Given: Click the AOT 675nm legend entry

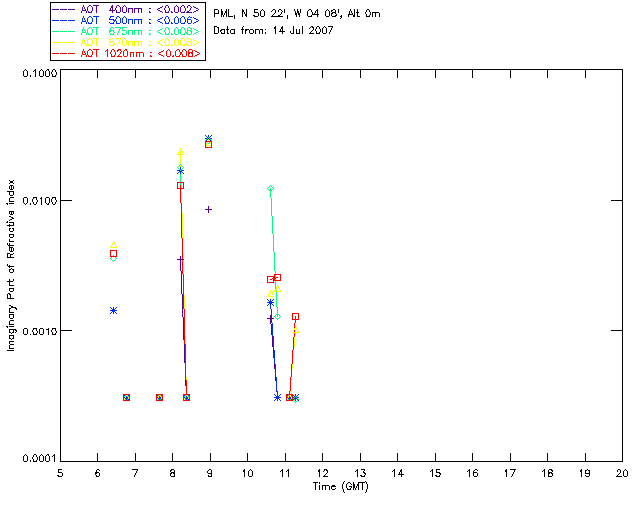Looking at the screenshot, I should 126,31.
